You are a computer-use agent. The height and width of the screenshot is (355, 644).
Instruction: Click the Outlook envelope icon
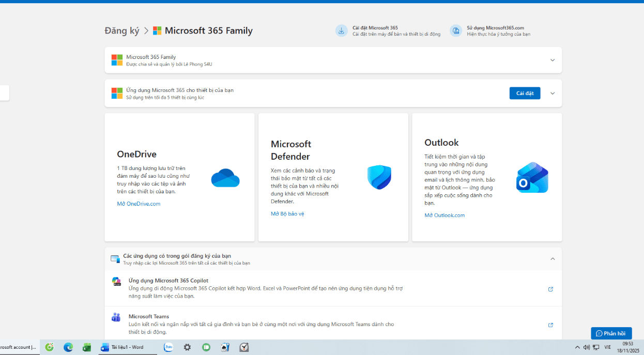point(532,178)
